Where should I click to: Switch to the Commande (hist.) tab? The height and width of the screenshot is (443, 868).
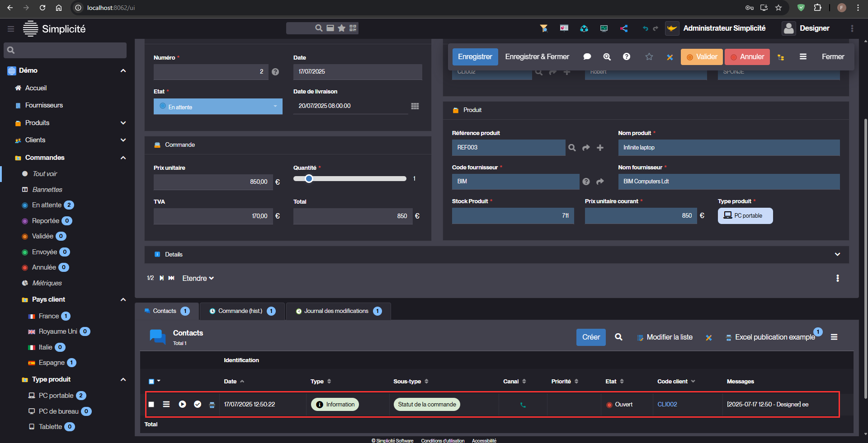tap(240, 311)
